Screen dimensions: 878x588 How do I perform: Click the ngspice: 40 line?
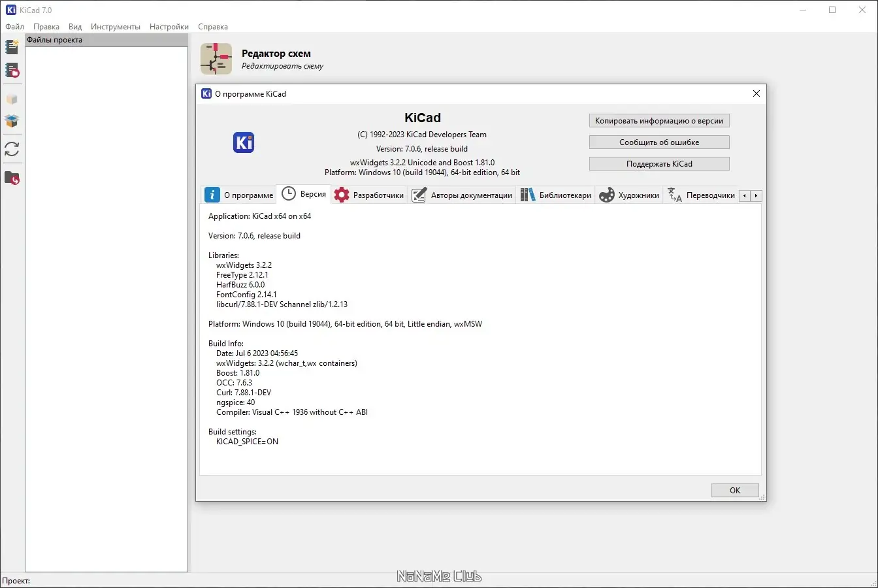coord(236,402)
